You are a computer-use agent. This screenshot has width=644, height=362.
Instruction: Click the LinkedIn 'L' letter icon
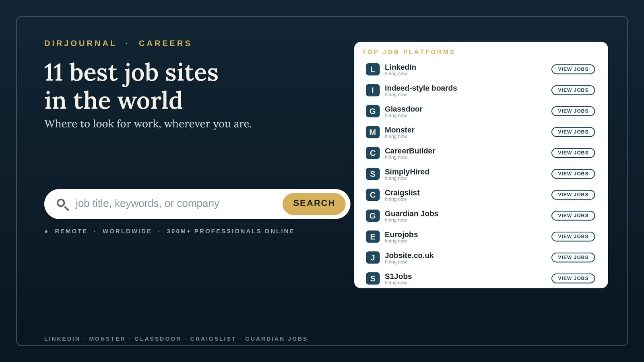pos(373,69)
